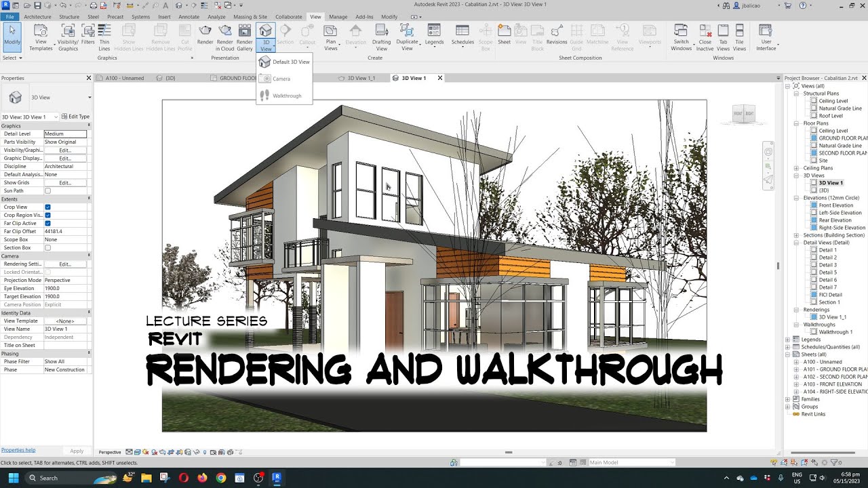The width and height of the screenshot is (868, 488).
Task: Open Plan Views tool
Action: (330, 37)
